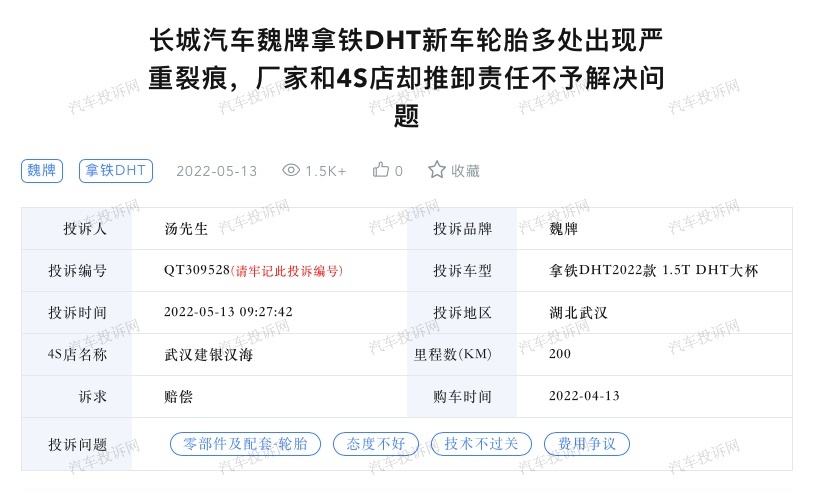
Task: Click car model 拿铁DHT2022款 1.5T DHT大杯
Action: coord(654,271)
